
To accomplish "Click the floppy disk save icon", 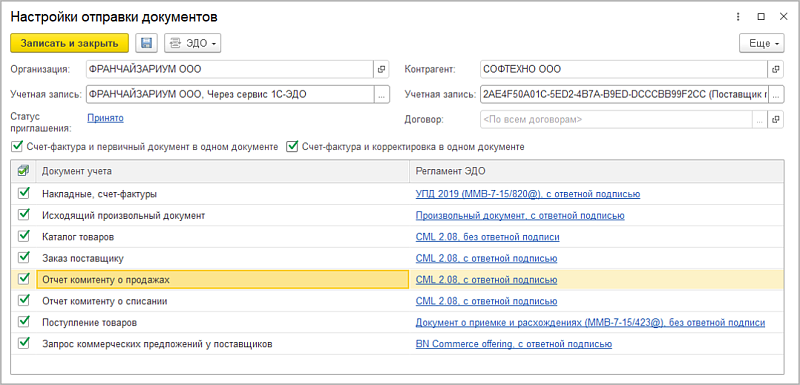I will pos(146,43).
